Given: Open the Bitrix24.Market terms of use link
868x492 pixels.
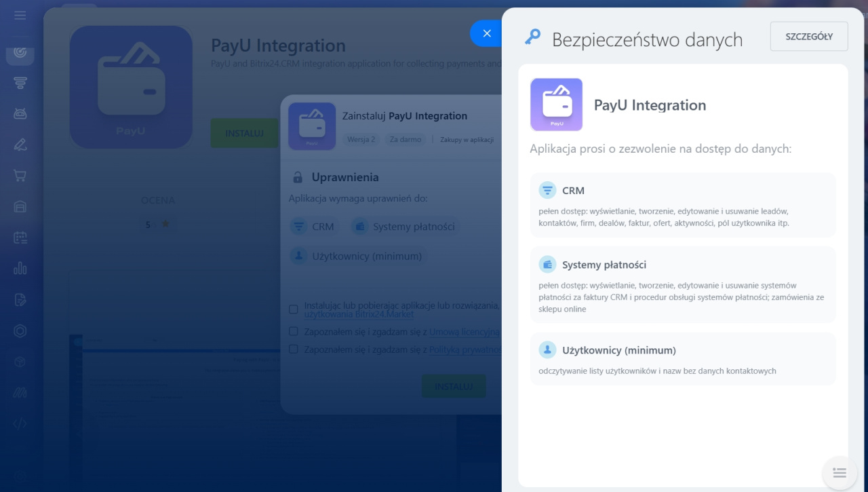Looking at the screenshot, I should tap(359, 315).
